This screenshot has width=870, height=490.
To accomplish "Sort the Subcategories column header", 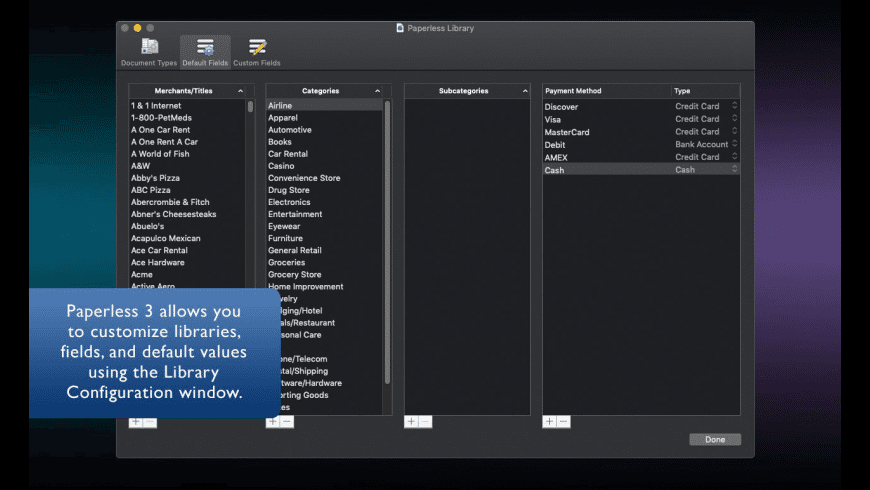I will [467, 90].
